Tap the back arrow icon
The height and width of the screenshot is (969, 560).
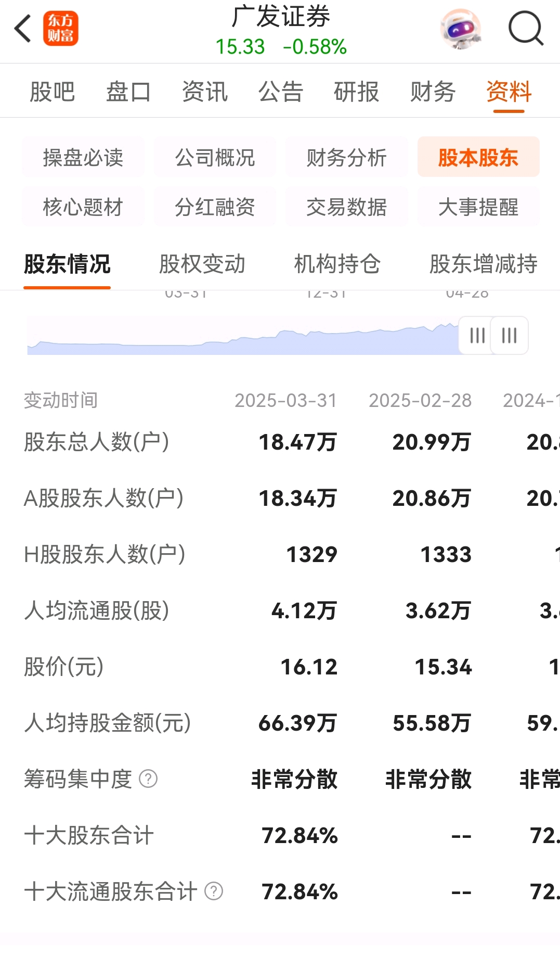(23, 29)
